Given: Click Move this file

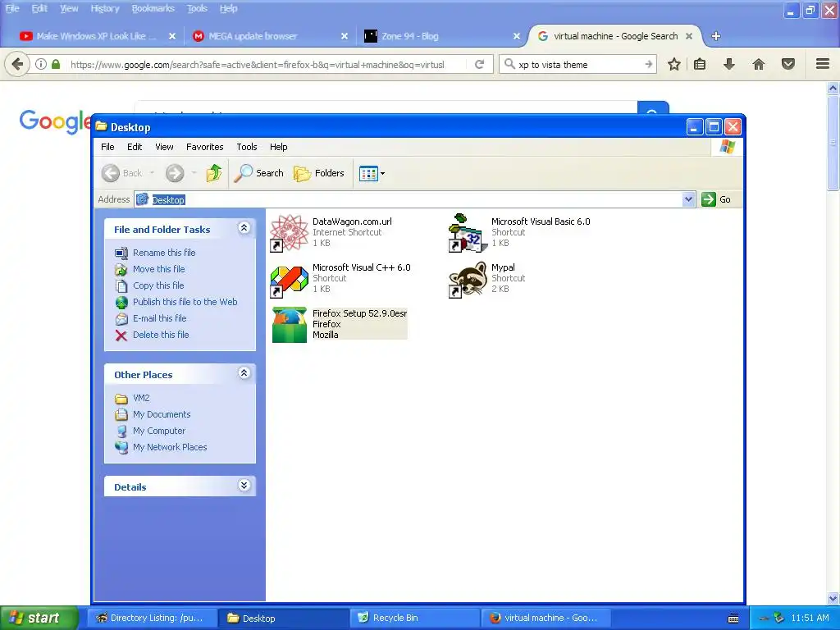Looking at the screenshot, I should (158, 269).
